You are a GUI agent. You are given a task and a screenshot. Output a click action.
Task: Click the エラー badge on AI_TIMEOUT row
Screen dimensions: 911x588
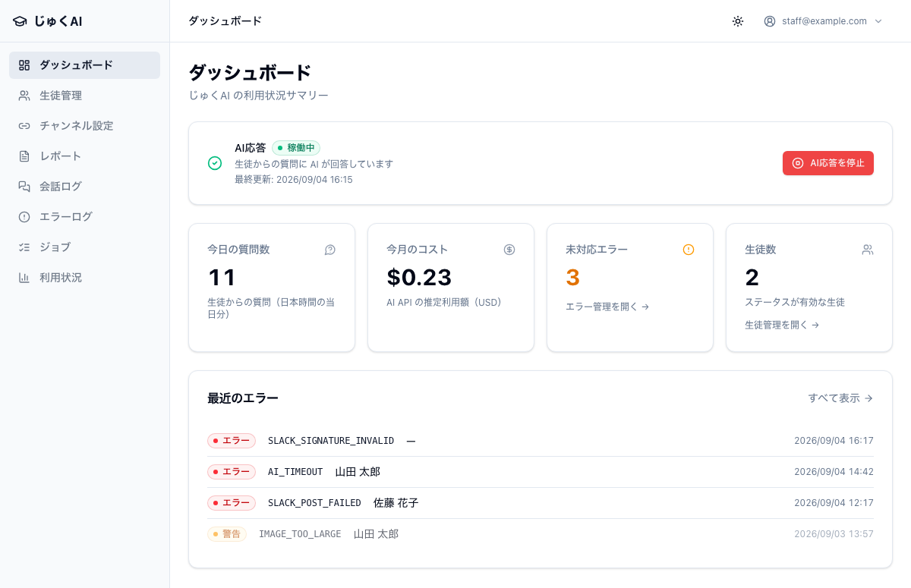click(x=232, y=472)
